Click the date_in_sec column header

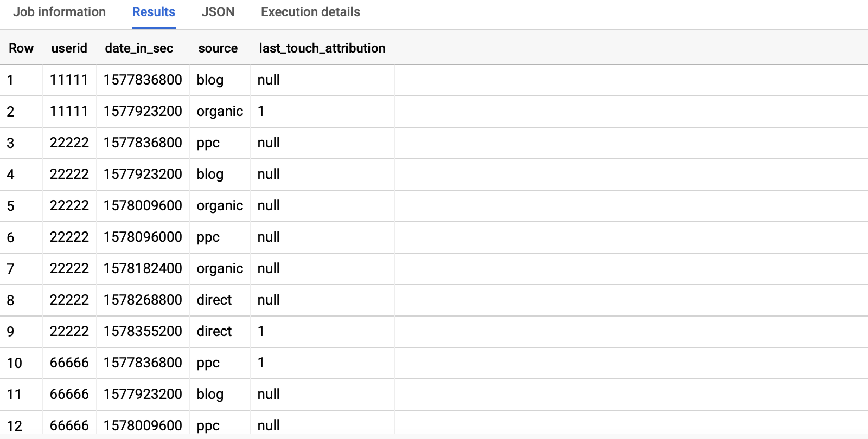tap(139, 48)
